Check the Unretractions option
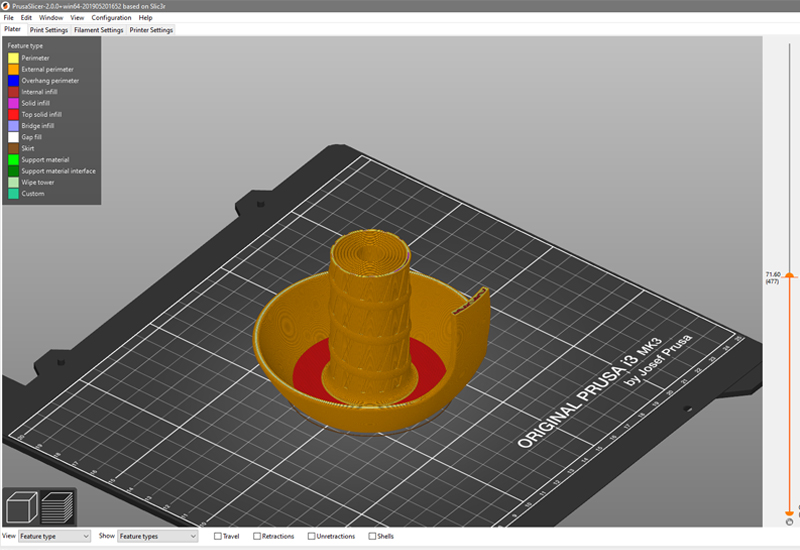800x550 pixels. (x=312, y=537)
